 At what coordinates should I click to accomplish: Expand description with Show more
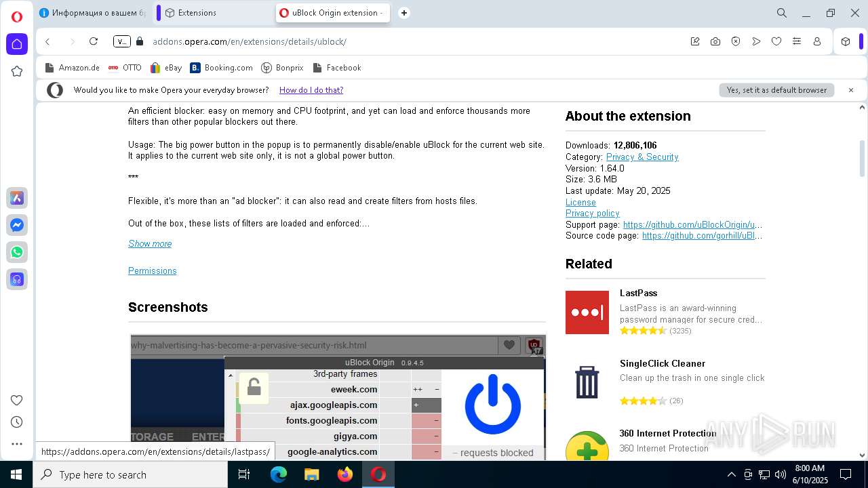point(150,244)
